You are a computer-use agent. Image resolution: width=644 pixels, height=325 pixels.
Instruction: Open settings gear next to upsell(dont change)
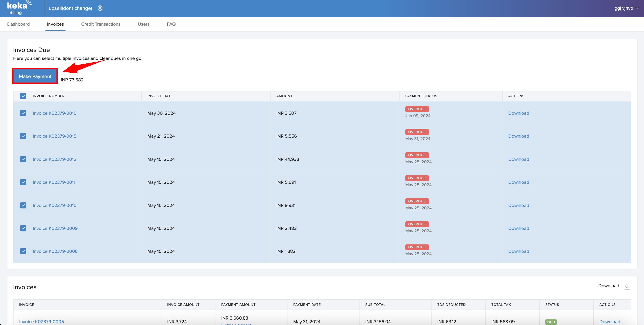coord(100,8)
